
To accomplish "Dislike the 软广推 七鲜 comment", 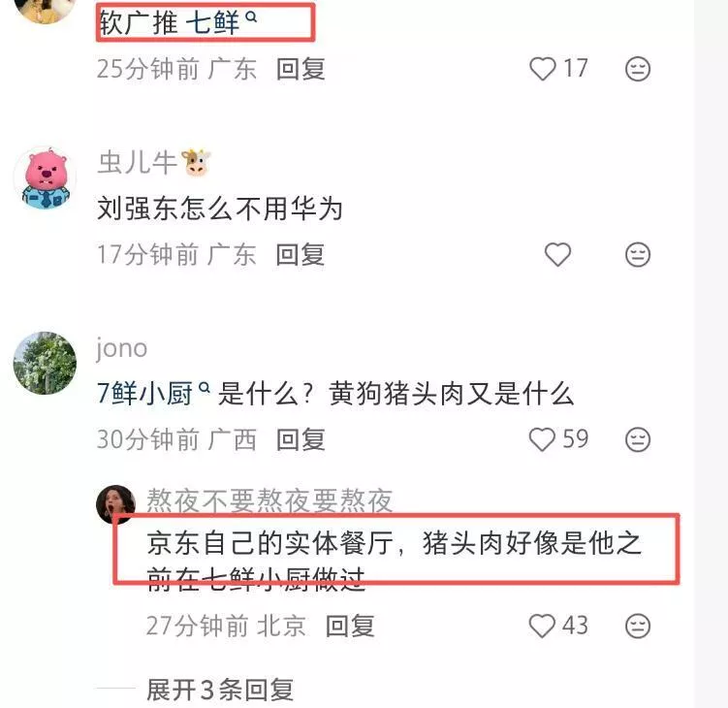I will click(x=638, y=69).
